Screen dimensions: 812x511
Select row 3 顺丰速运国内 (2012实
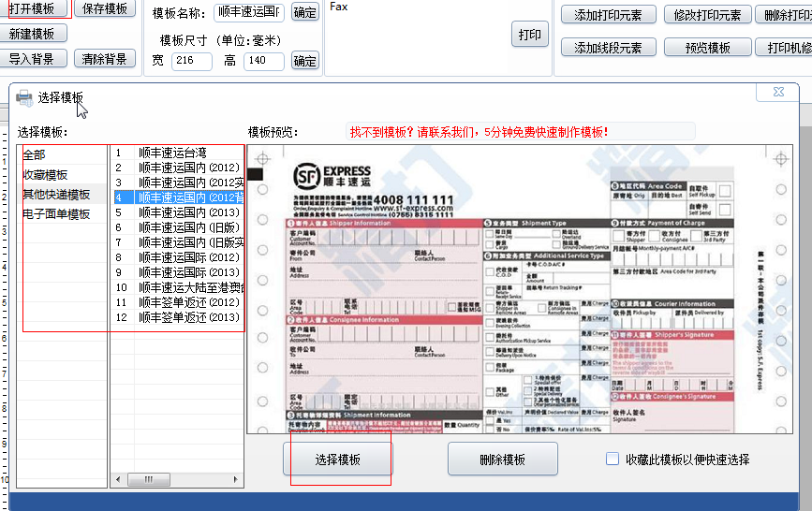pyautogui.click(x=178, y=182)
